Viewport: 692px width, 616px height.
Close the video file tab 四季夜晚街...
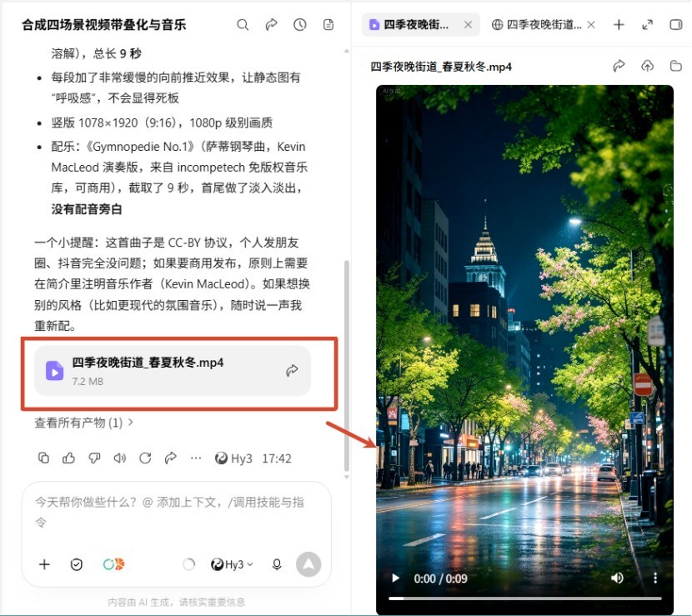[469, 25]
